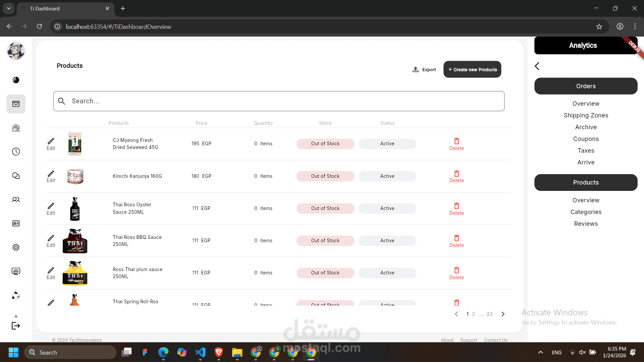Open the clock history icon in sidebar
644x362 pixels.
(x=16, y=152)
